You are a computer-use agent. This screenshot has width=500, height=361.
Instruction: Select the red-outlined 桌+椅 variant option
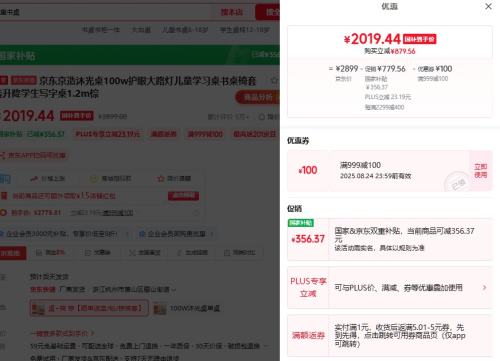[x=88, y=308]
